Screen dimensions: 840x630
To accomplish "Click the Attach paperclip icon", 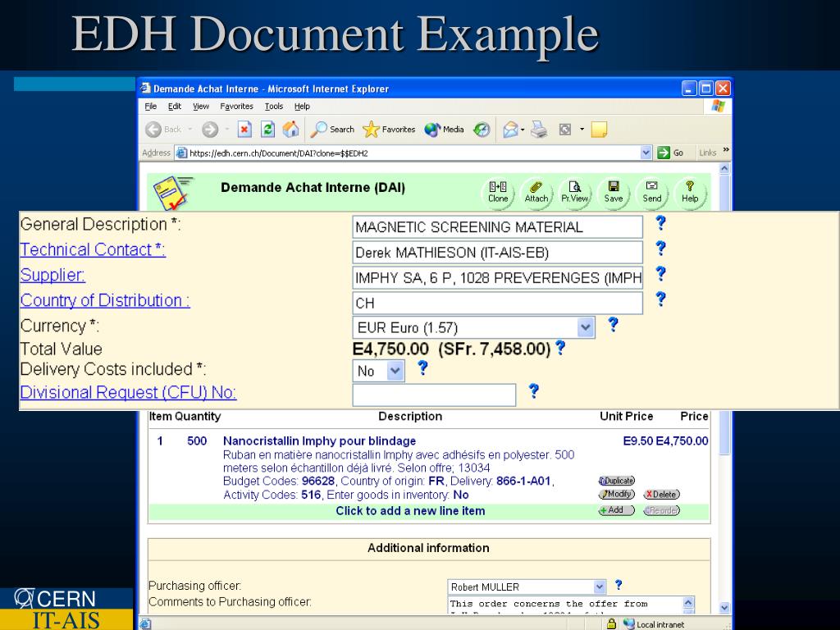I will (x=536, y=192).
